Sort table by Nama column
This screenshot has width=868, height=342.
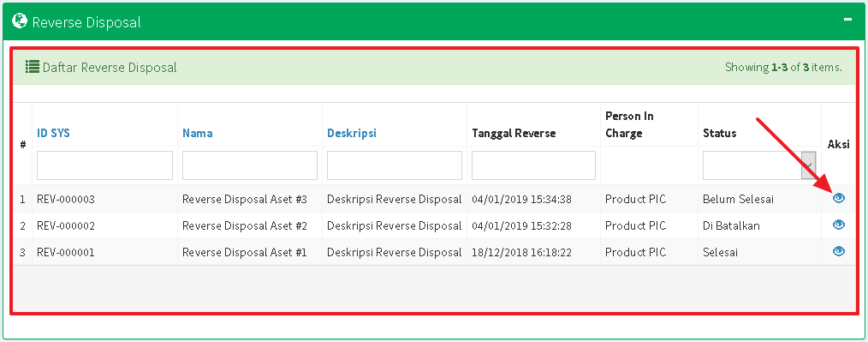pos(197,133)
